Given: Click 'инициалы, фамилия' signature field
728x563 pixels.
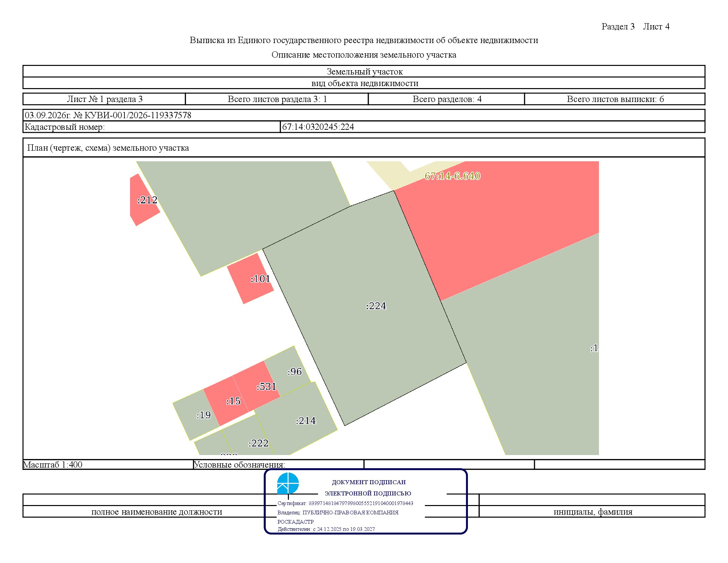Looking at the screenshot, I should pos(592,512).
